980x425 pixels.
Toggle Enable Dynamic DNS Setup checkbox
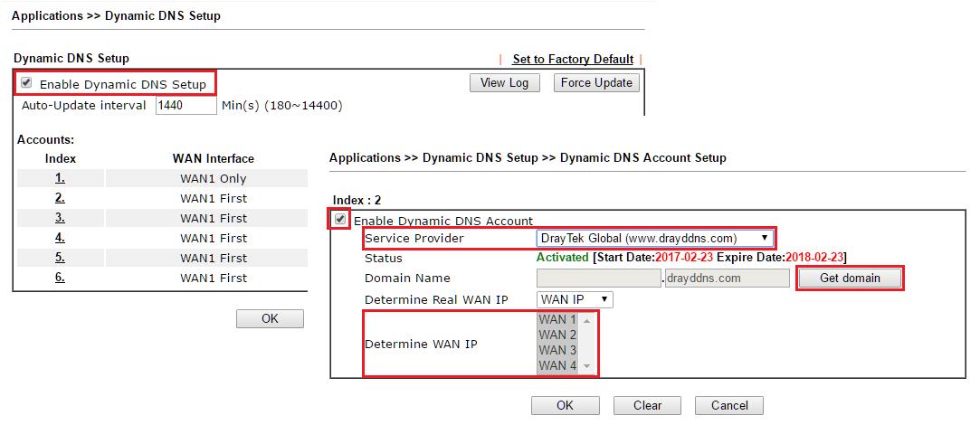[26, 83]
